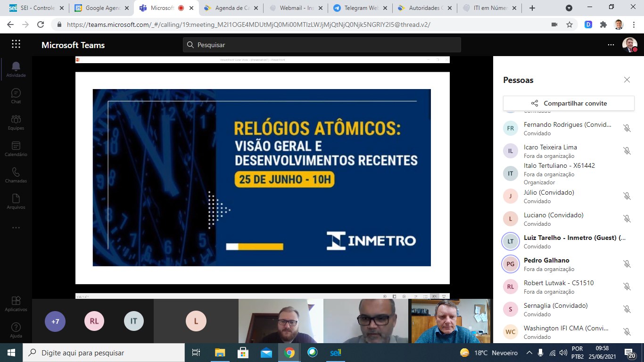Switch to the Google Agenda browser tab

pos(101,8)
